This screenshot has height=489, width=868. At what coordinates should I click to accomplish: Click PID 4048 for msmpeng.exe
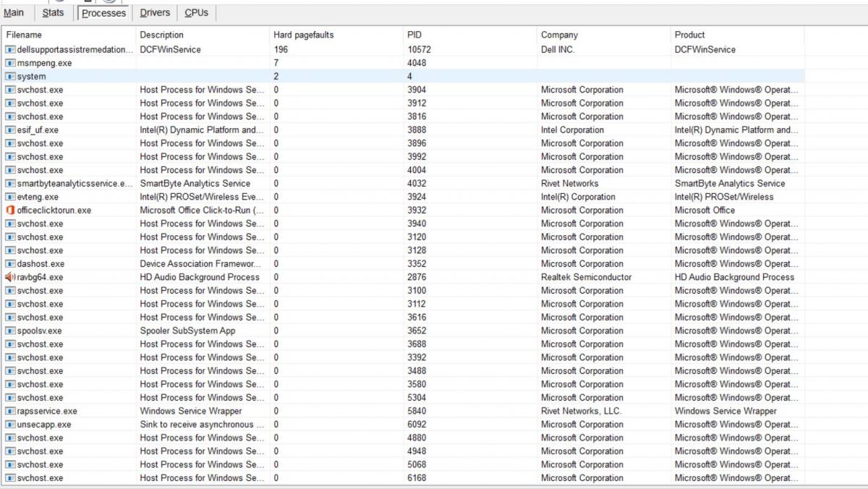417,63
